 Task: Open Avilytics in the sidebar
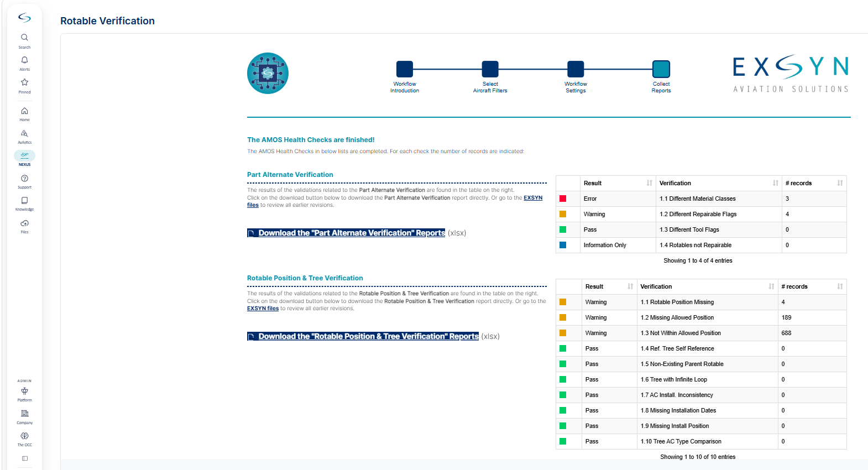coord(24,137)
